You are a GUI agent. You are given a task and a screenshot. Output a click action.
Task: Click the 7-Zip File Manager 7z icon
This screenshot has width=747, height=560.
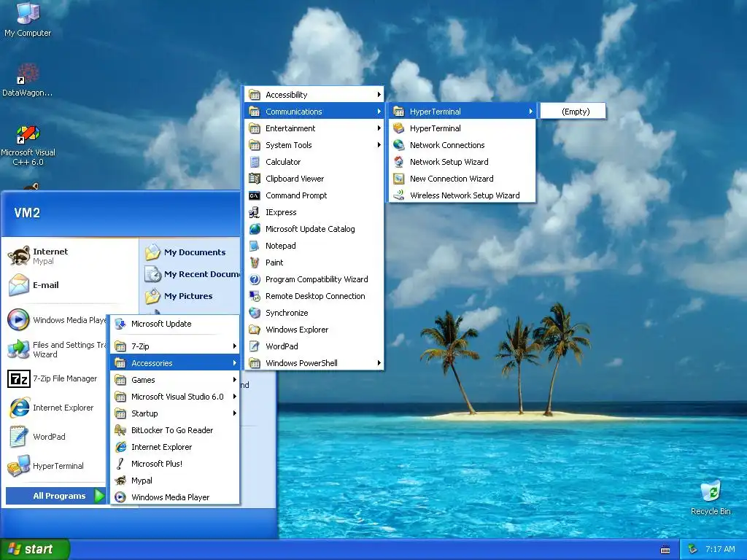tap(18, 378)
